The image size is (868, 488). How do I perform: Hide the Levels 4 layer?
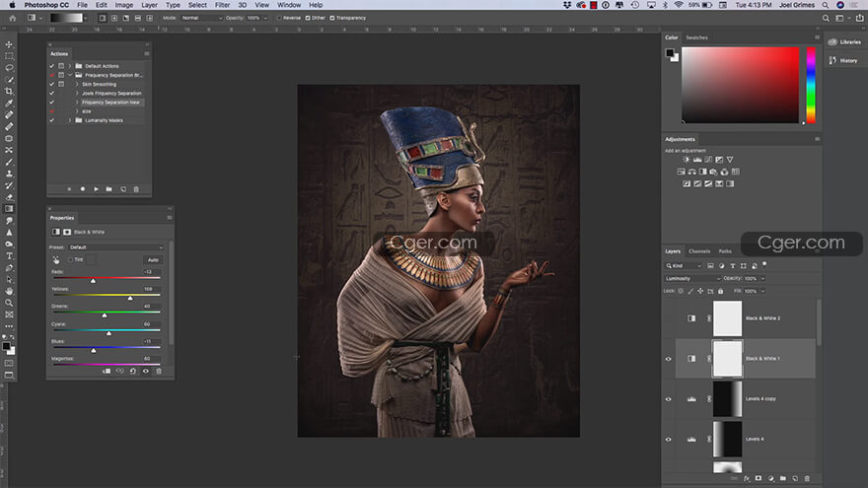pyautogui.click(x=668, y=440)
